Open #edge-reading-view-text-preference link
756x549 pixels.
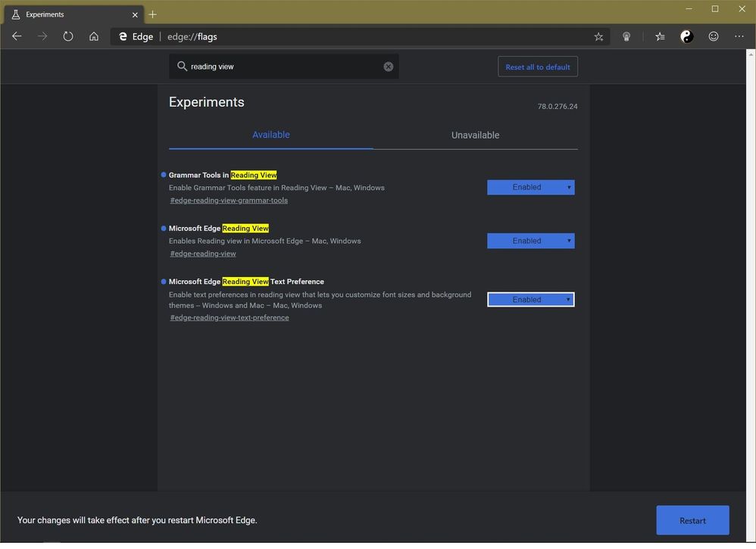point(230,317)
